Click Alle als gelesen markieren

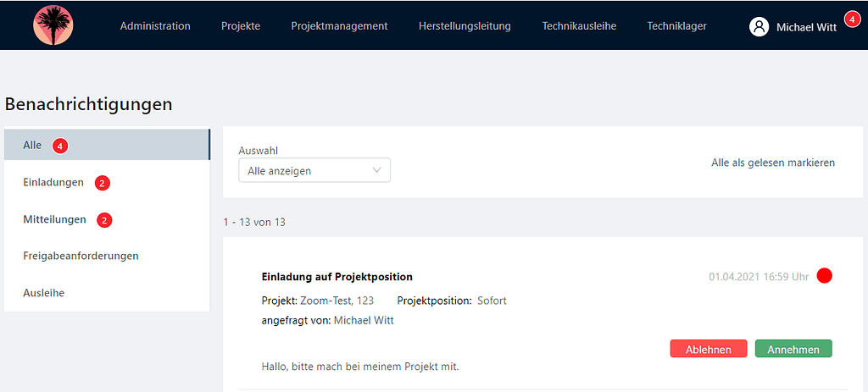tap(773, 163)
